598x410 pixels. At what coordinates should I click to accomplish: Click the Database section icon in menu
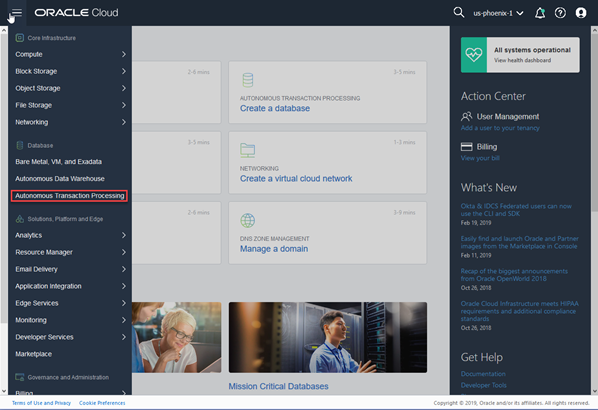19,145
